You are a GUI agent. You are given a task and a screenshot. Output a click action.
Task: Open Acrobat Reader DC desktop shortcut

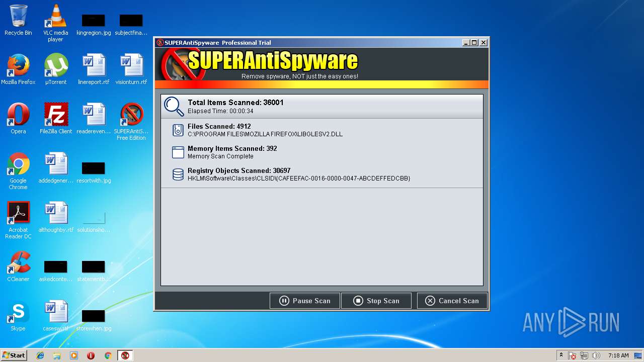coord(18,221)
